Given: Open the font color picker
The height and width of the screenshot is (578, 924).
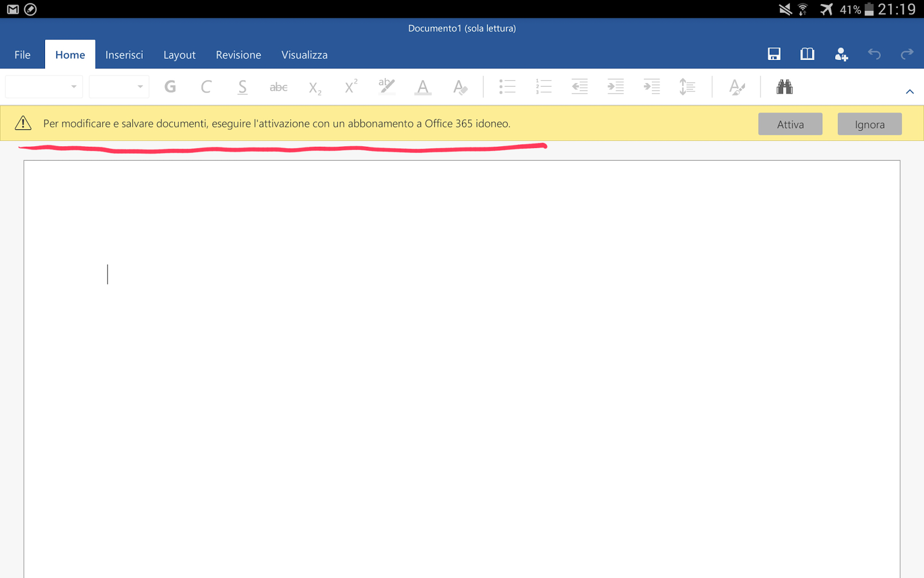Looking at the screenshot, I should point(422,87).
